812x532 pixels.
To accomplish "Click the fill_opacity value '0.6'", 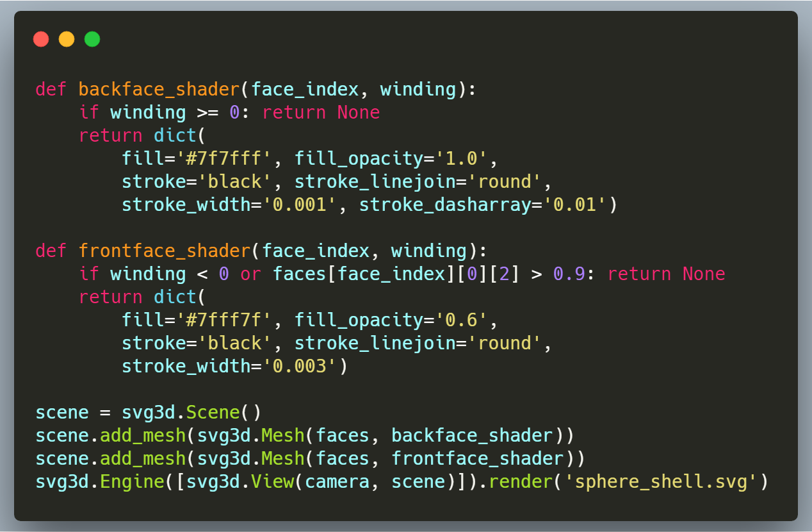I will coord(461,320).
